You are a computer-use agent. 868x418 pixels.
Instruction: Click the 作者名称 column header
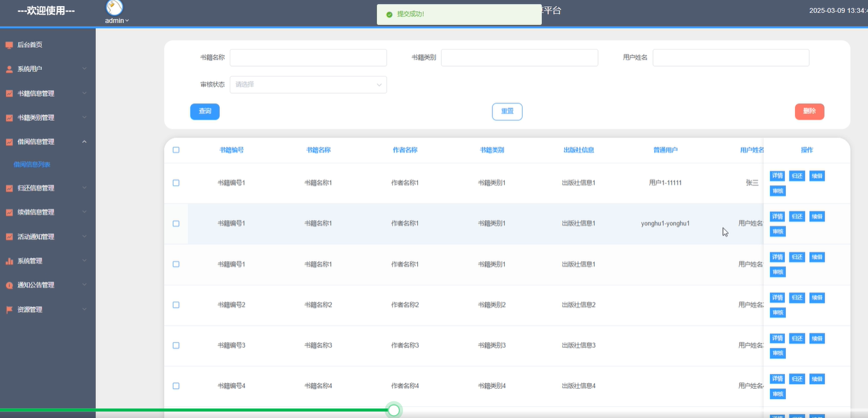click(405, 150)
